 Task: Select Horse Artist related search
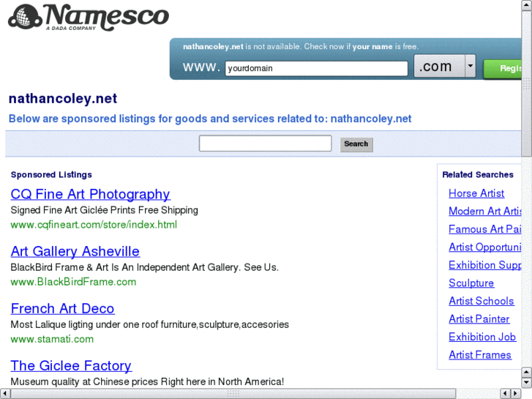coord(476,193)
